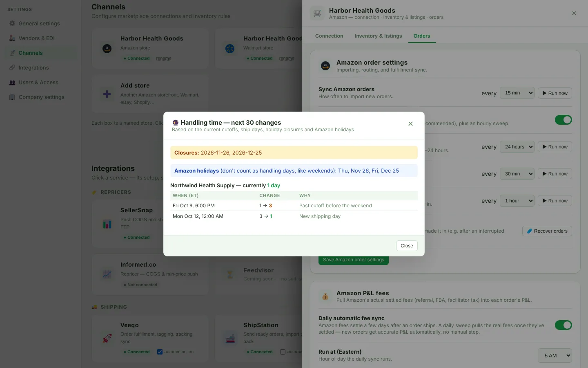Open General settings gear icon in sidebar
Screen dimensions: 588x368
(x=12, y=23)
